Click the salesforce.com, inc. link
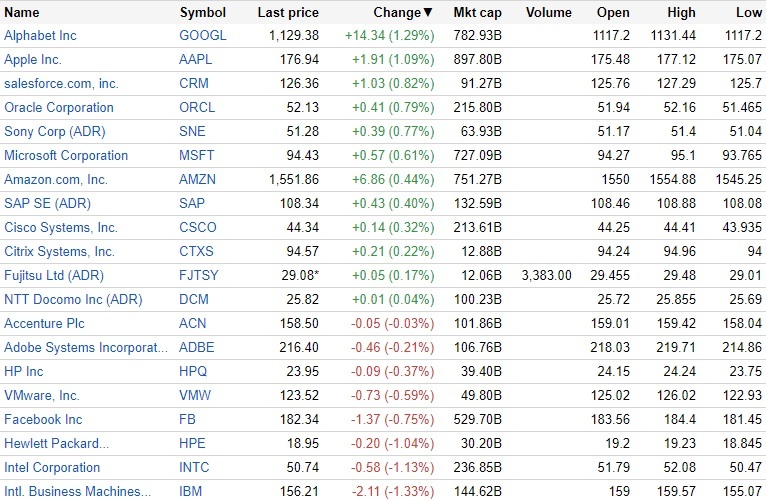 tap(61, 84)
